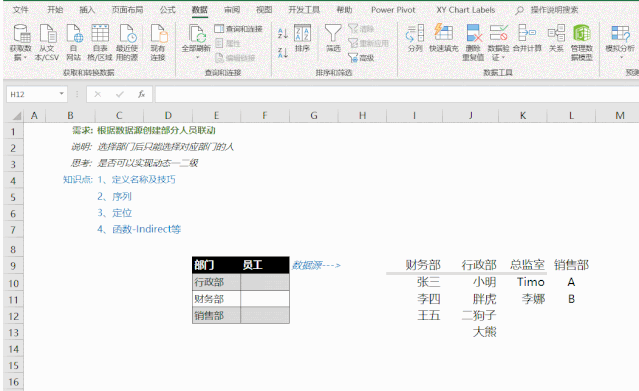Select column H header
639x391 pixels.
[x=362, y=116]
